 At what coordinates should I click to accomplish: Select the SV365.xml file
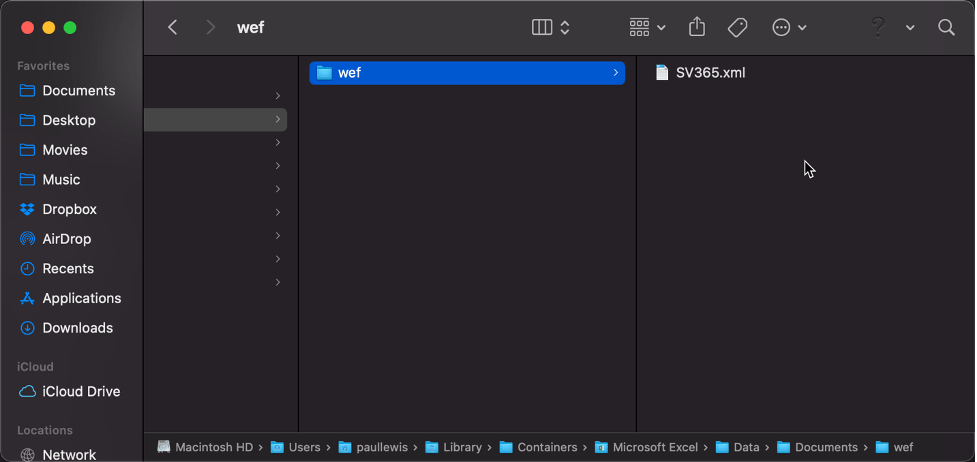pyautogui.click(x=710, y=72)
